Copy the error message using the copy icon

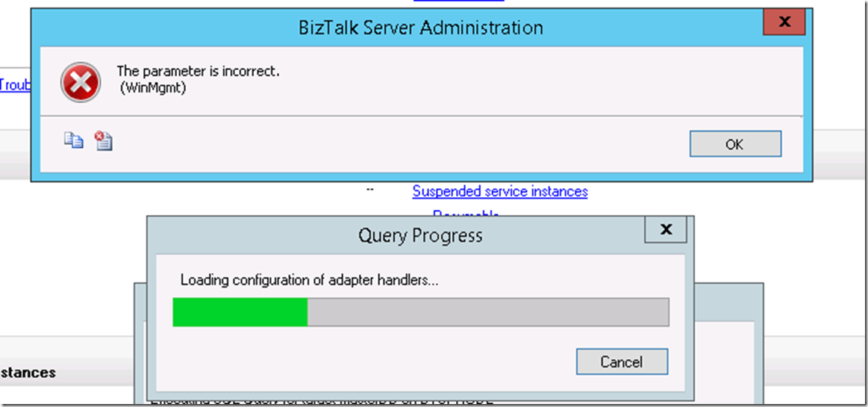click(74, 140)
